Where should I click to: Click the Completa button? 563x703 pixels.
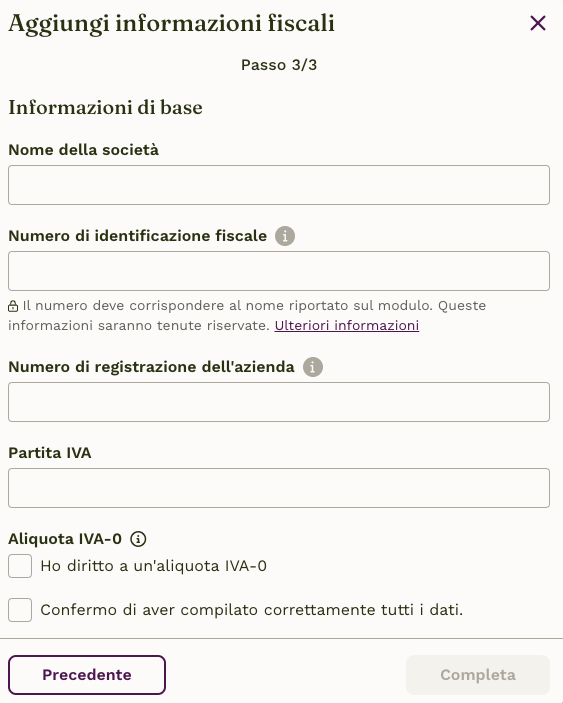pyautogui.click(x=478, y=675)
